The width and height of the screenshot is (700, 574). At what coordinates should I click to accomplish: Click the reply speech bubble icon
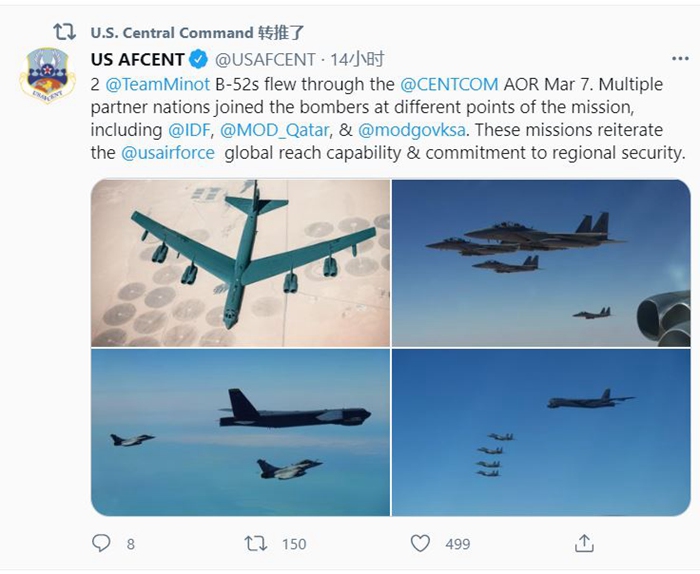tap(101, 543)
